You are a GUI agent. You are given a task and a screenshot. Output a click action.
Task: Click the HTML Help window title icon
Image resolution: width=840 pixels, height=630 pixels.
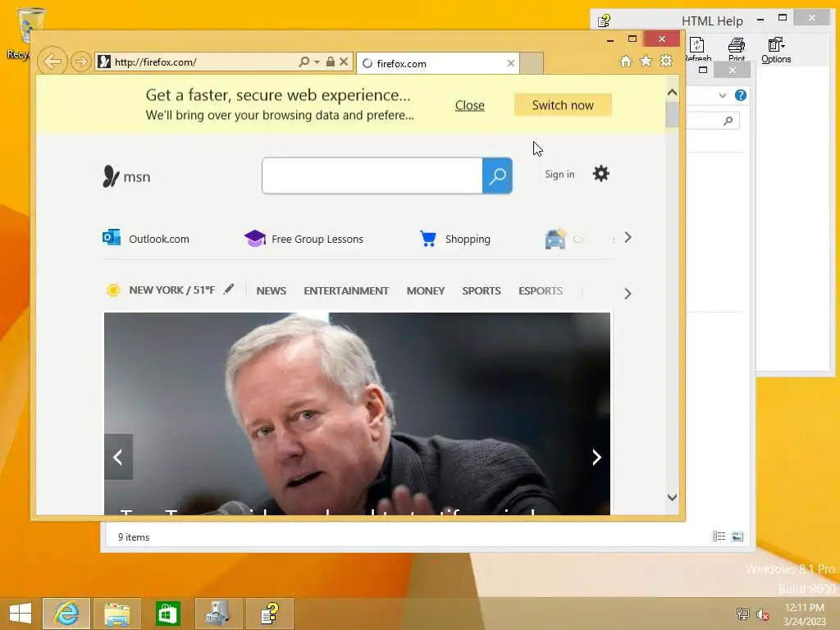[x=605, y=21]
